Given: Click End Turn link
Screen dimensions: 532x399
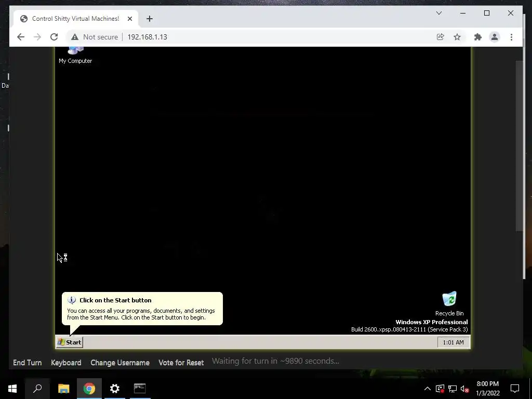Looking at the screenshot, I should click(27, 362).
